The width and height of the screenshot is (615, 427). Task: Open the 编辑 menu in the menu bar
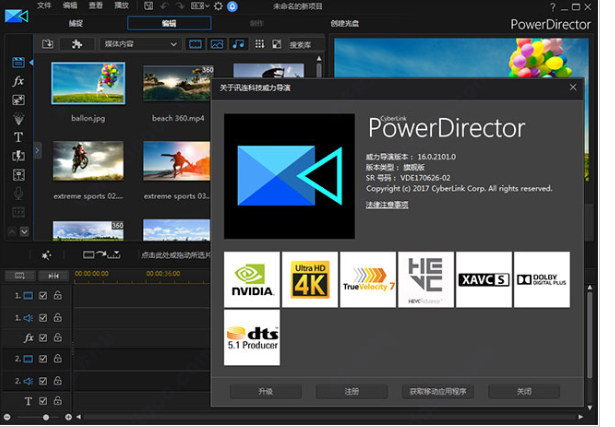pos(70,5)
